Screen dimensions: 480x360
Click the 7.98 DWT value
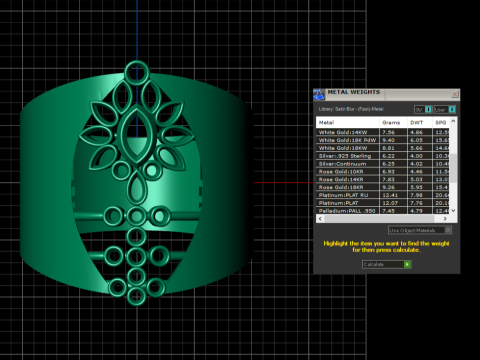tap(417, 195)
